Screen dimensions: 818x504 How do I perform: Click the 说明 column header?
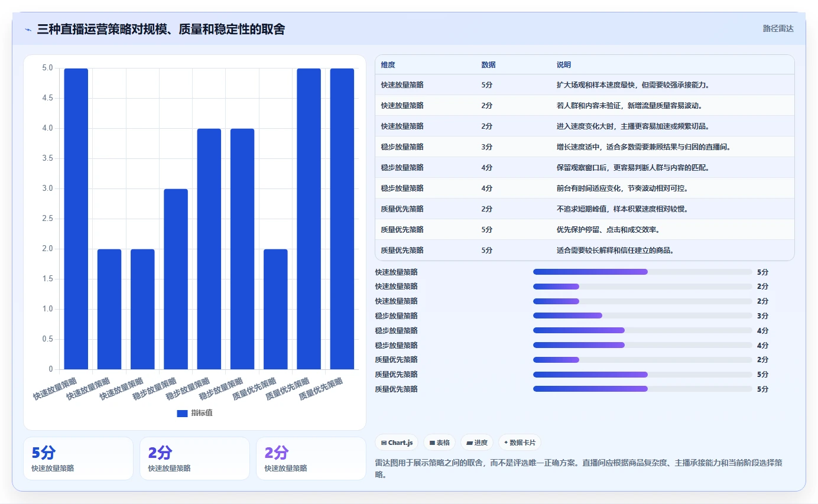(x=563, y=65)
